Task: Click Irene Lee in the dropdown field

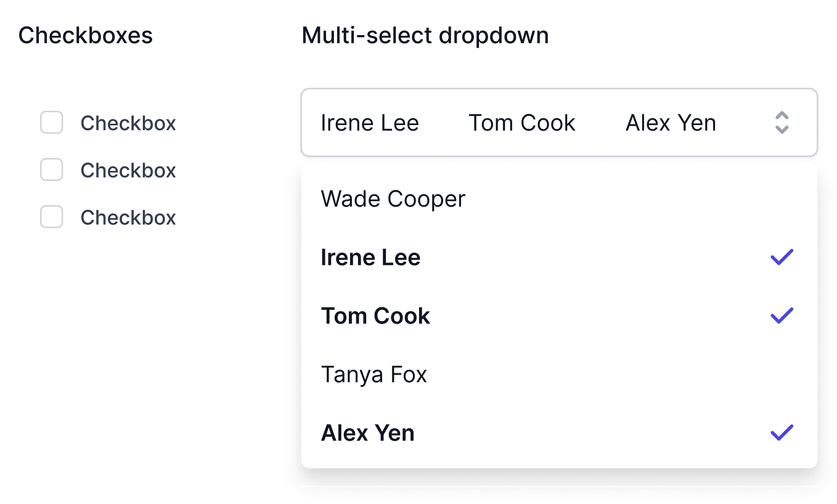Action: pyautogui.click(x=370, y=123)
